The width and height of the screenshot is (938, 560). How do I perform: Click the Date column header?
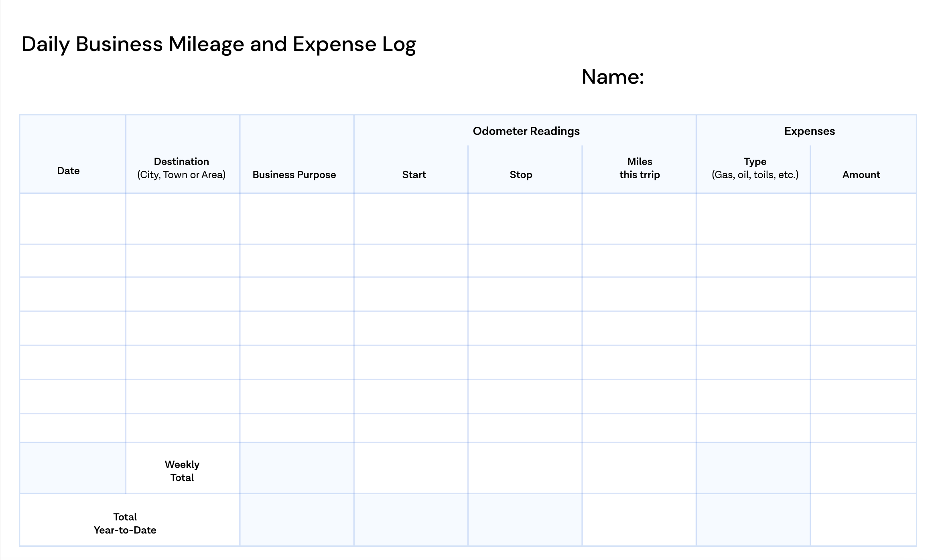coord(68,171)
